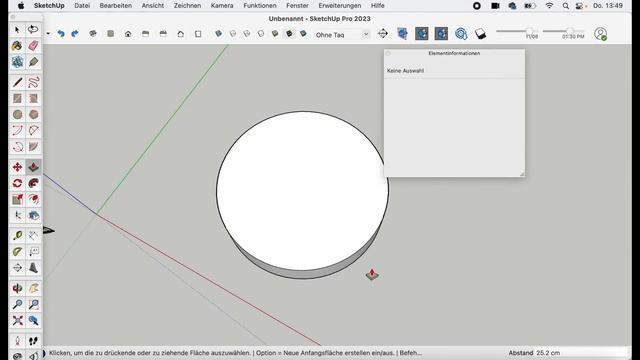Open the Kamera menu
Image resolution: width=640 pixels, height=360 pixels.
222,6
